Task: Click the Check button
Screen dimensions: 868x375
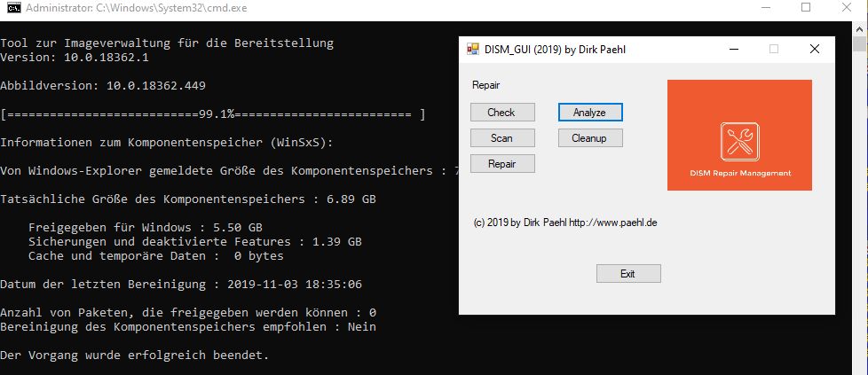Action: (501, 113)
